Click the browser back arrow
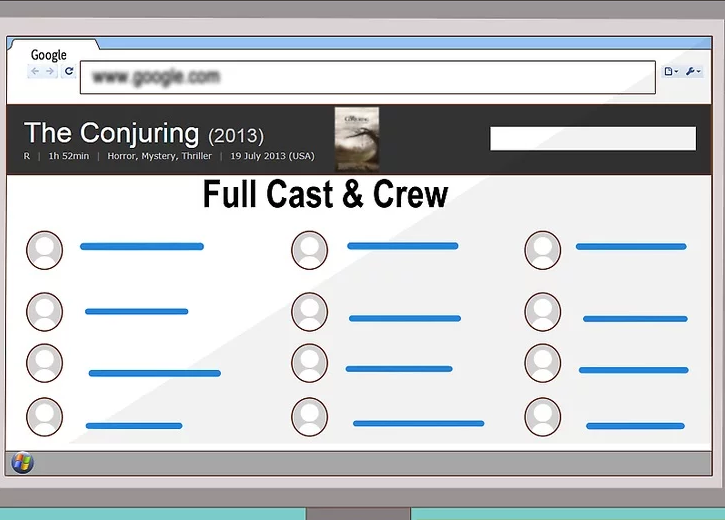Viewport: 725px width, 520px height. 36,72
